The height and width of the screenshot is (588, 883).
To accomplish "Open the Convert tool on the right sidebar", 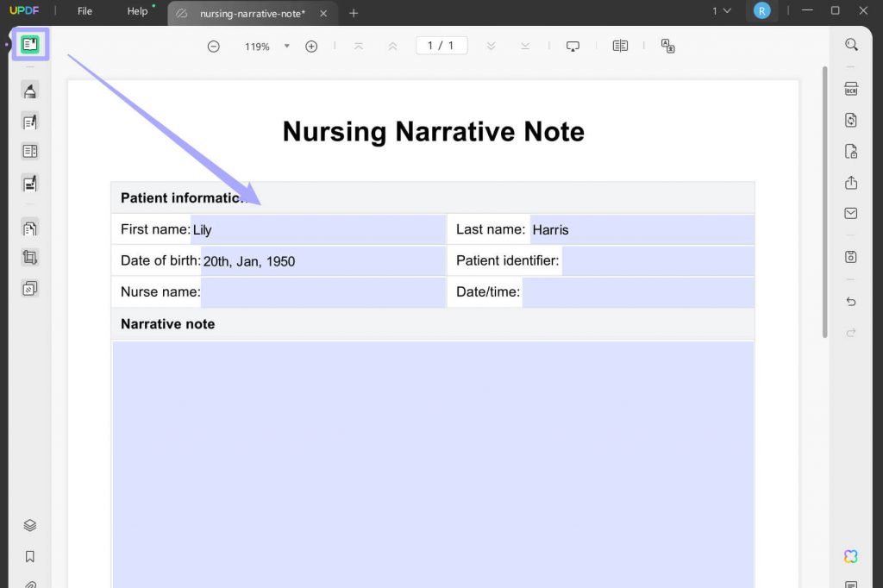I will coord(851,120).
